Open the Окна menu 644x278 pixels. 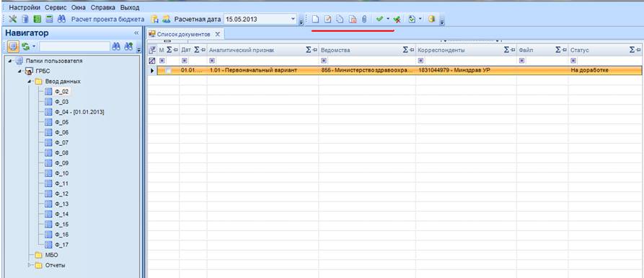click(x=78, y=8)
